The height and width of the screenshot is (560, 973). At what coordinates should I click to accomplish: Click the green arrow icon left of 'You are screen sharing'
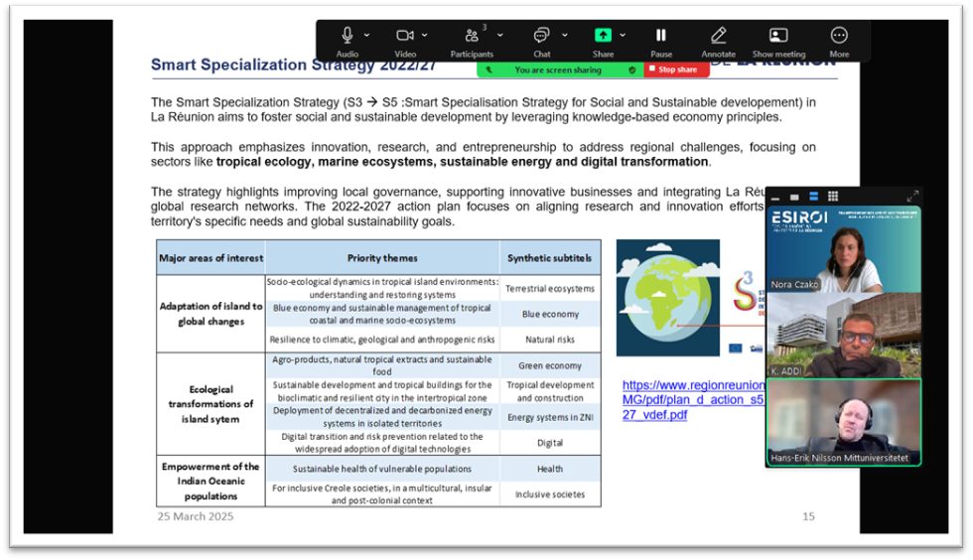[x=489, y=70]
